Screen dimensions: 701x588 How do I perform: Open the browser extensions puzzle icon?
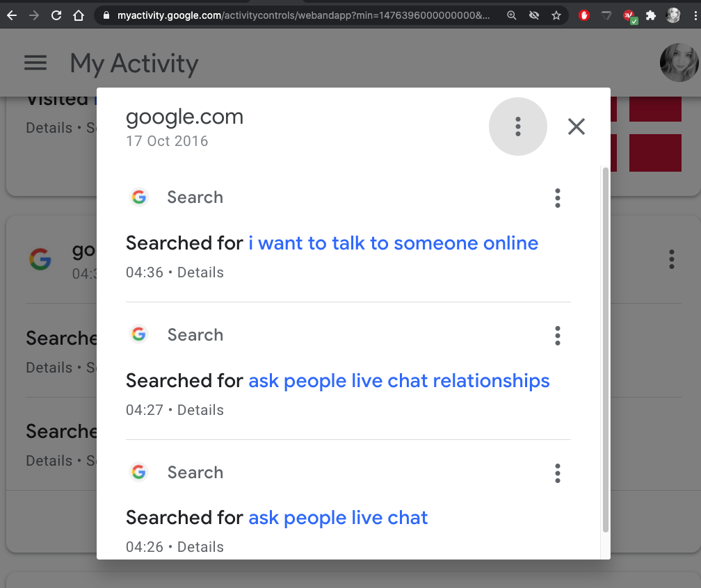click(650, 15)
